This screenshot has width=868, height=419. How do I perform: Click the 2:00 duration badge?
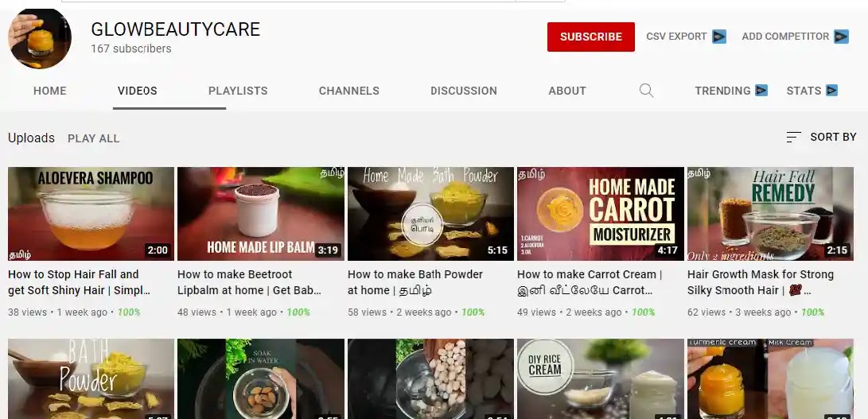click(158, 250)
